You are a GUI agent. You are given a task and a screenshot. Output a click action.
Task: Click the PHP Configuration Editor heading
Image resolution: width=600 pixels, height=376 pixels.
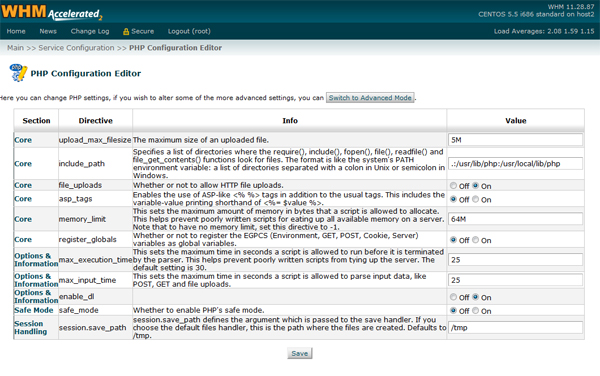pyautogui.click(x=86, y=73)
